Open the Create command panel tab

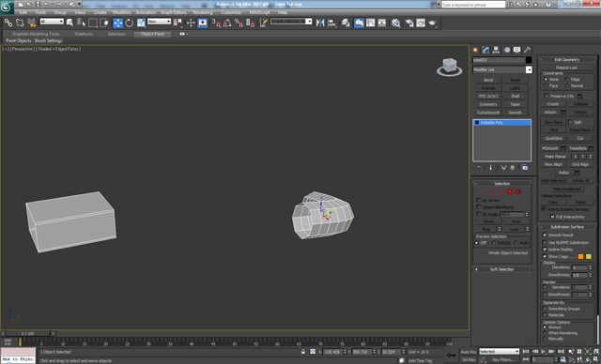pos(476,50)
